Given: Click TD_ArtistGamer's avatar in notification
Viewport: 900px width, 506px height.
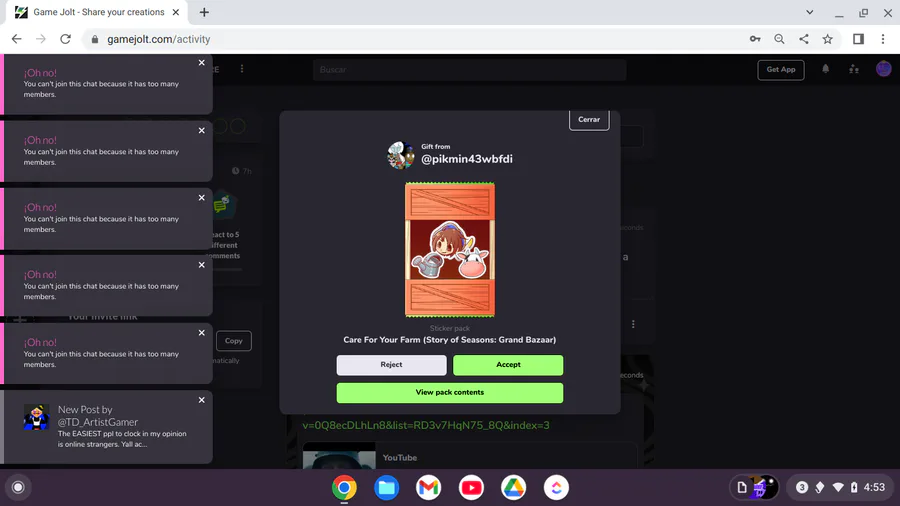Looking at the screenshot, I should point(36,417).
